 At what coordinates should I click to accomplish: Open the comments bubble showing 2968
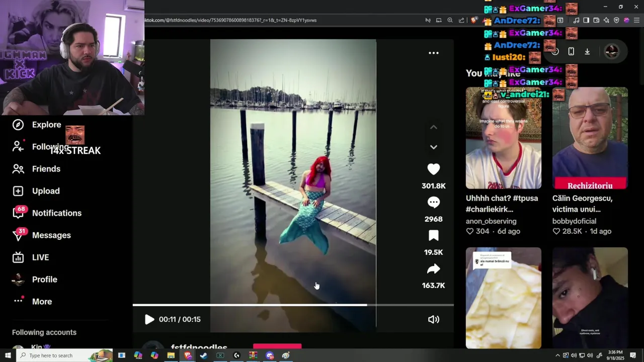pyautogui.click(x=433, y=203)
